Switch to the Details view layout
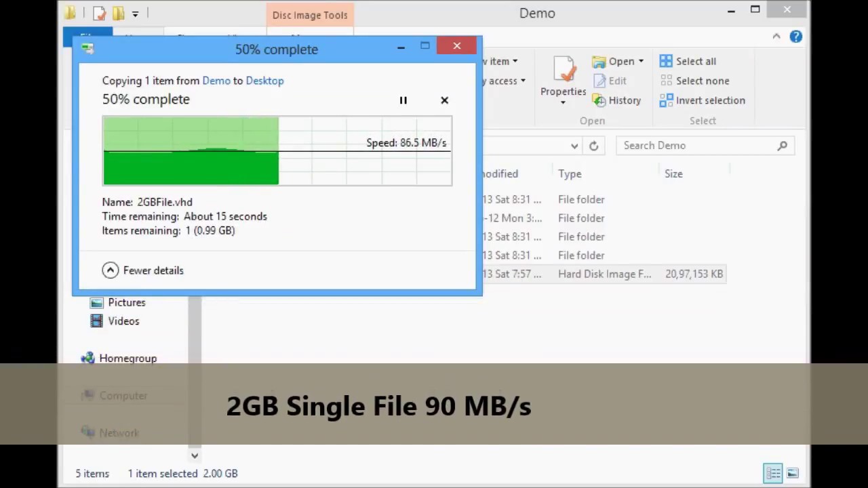 [772, 473]
